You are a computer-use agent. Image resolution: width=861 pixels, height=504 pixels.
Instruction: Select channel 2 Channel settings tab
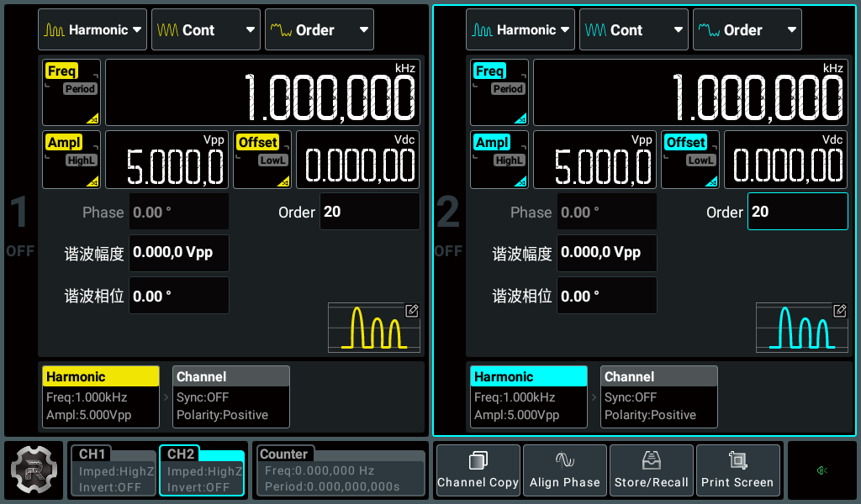(x=658, y=396)
